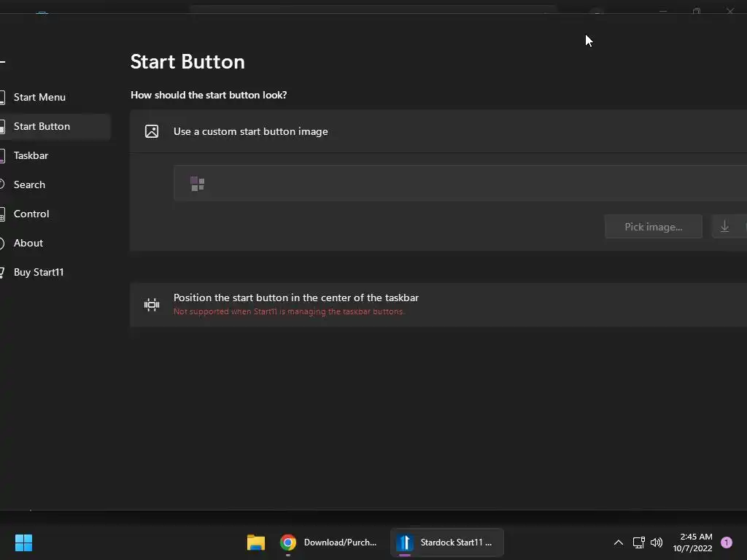Click the Pick image... button
Image resolution: width=747 pixels, height=560 pixels.
pyautogui.click(x=653, y=227)
